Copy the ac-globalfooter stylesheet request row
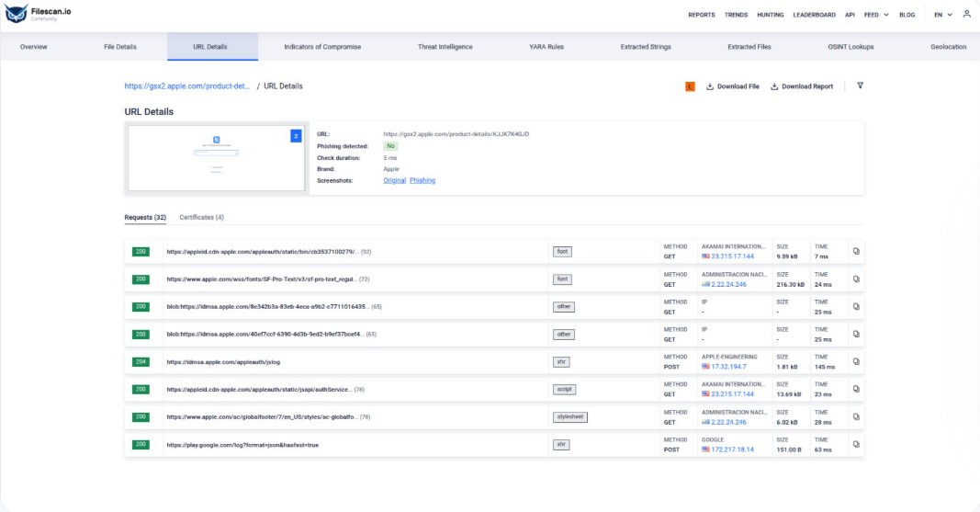This screenshot has height=512, width=980. click(x=856, y=416)
